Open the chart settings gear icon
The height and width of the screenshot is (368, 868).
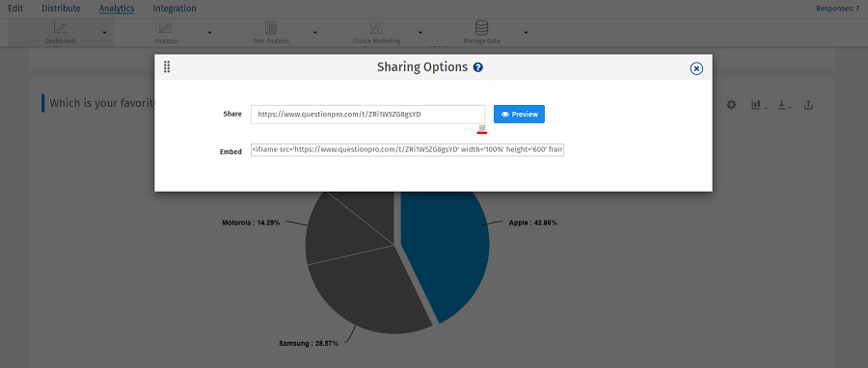point(731,104)
